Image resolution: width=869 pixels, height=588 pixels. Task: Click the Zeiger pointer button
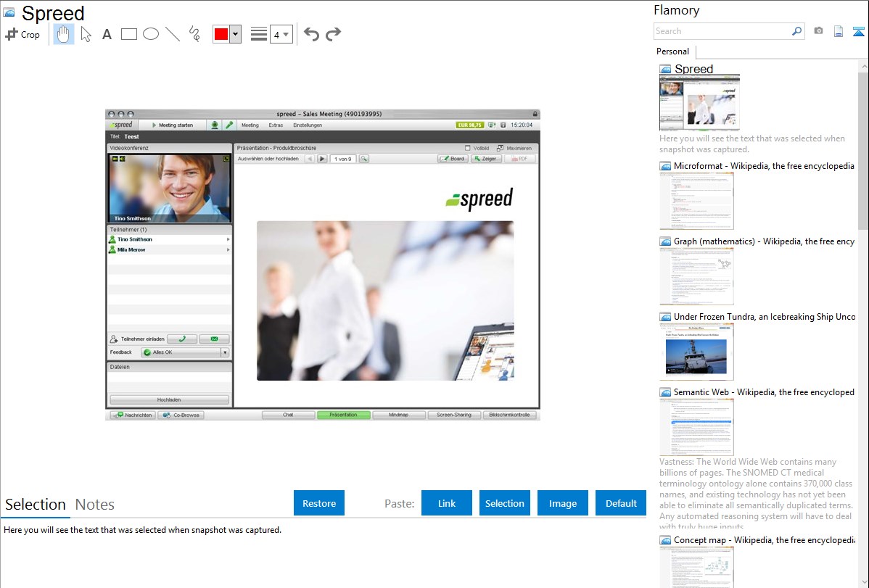486,159
